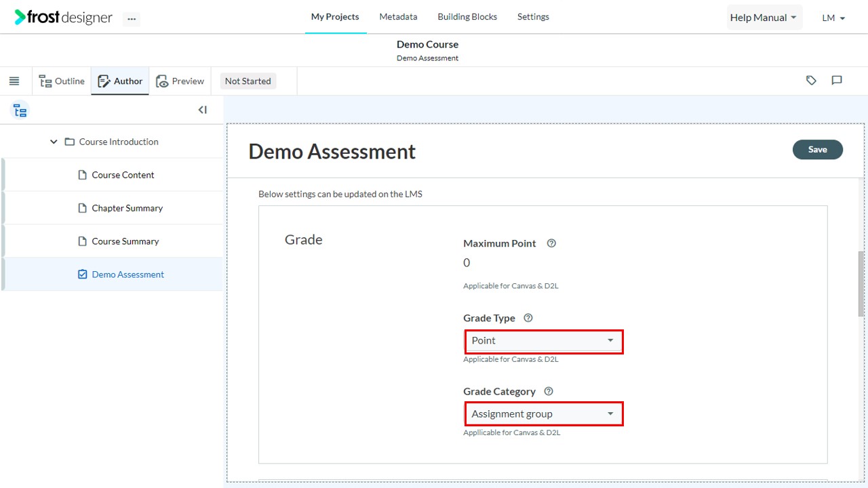Click the Not Started status button

(248, 81)
